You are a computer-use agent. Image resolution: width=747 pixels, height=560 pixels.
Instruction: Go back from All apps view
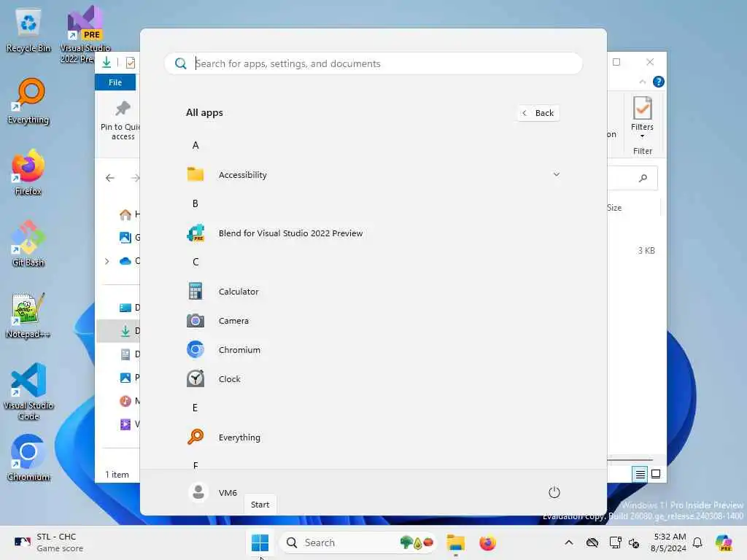(538, 113)
